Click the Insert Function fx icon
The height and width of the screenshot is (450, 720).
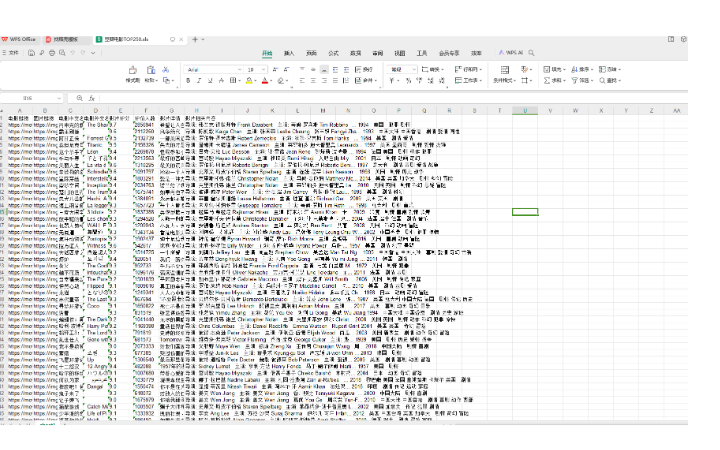(91, 98)
